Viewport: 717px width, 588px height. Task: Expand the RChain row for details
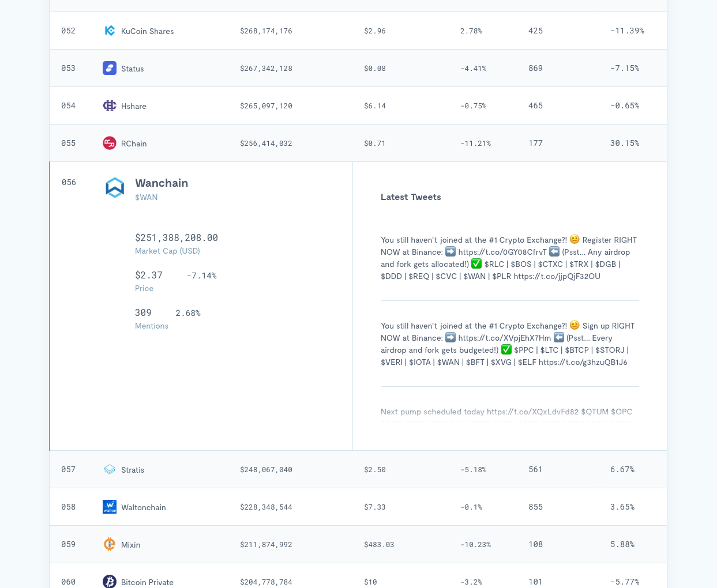coord(358,143)
